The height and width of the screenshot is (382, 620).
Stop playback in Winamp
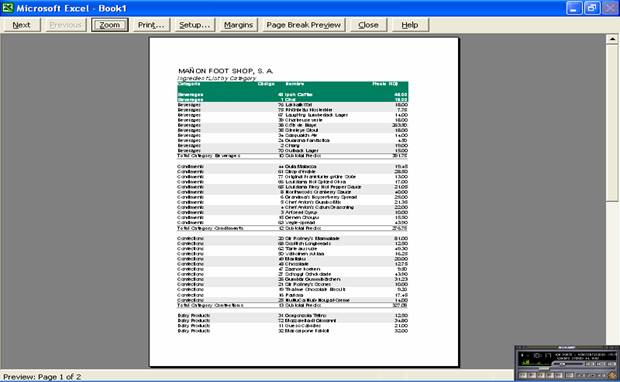pyautogui.click(x=550, y=375)
